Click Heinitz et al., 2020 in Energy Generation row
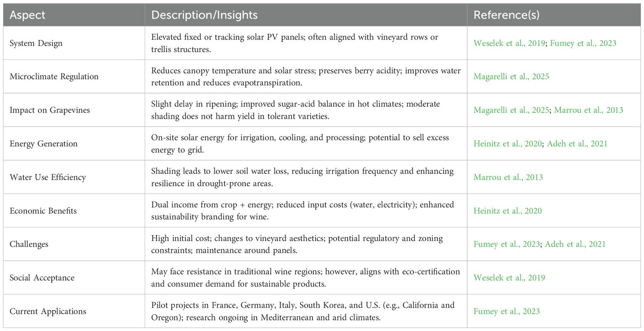 click(508, 143)
